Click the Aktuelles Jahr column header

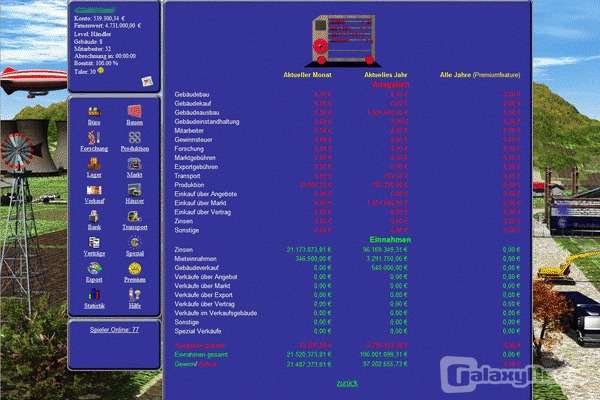click(x=386, y=75)
